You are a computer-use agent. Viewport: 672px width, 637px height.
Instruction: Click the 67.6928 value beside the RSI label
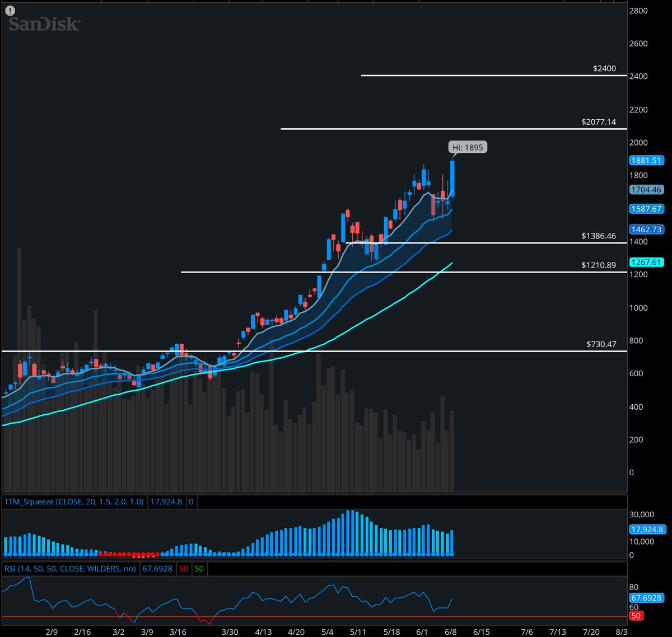[x=157, y=569]
